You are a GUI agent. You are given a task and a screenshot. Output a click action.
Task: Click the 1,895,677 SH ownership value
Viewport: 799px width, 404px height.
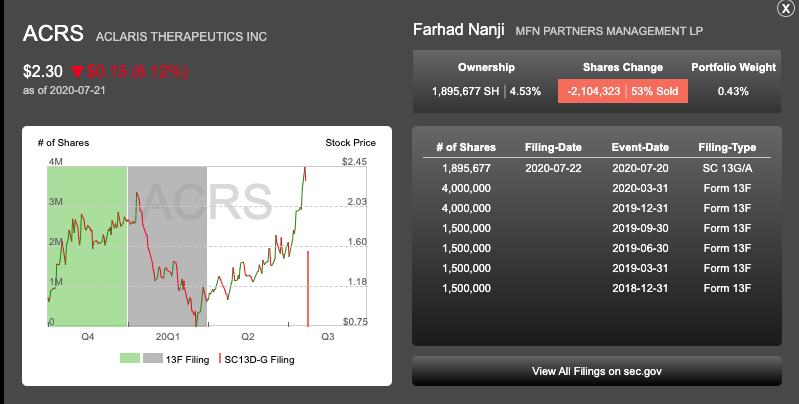click(465, 92)
